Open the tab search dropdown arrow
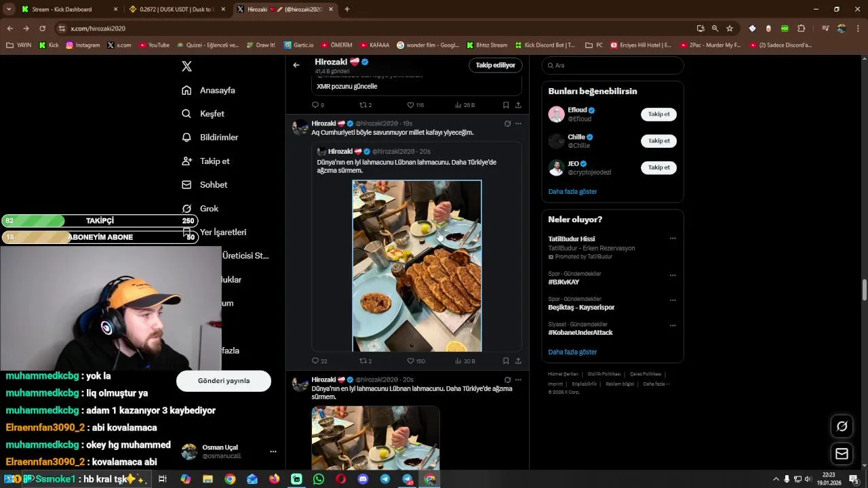This screenshot has height=488, width=868. 9,9
